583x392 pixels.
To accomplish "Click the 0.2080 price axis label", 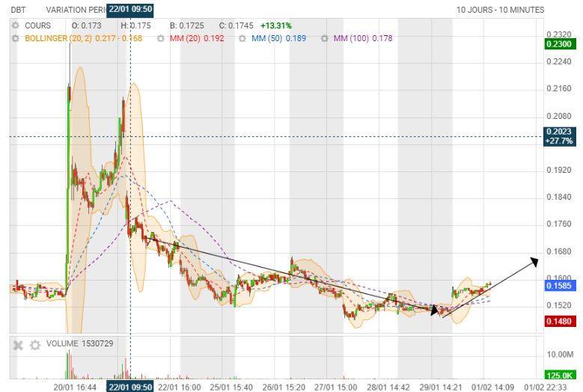I will click(559, 116).
